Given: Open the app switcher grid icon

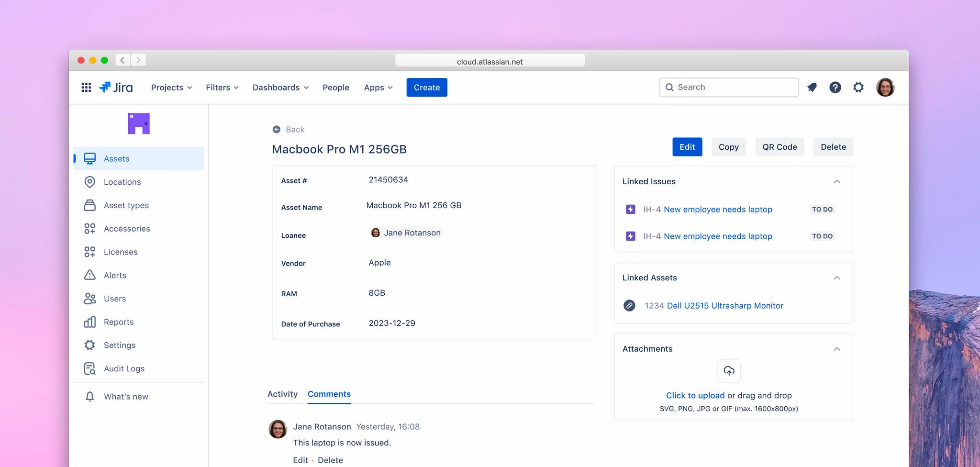Looking at the screenshot, I should click(86, 87).
